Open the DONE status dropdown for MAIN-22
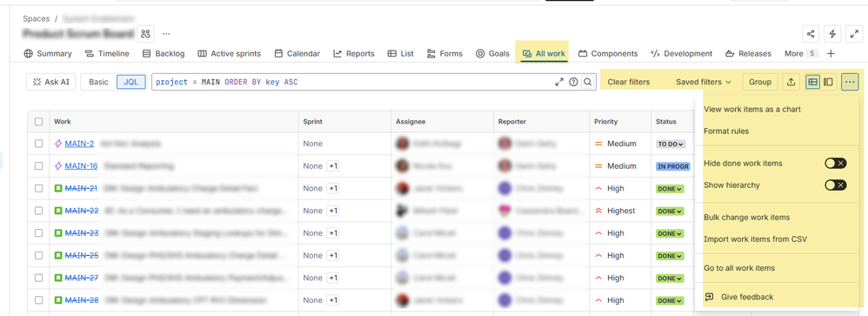This screenshot has width=868, height=316. [x=671, y=212]
